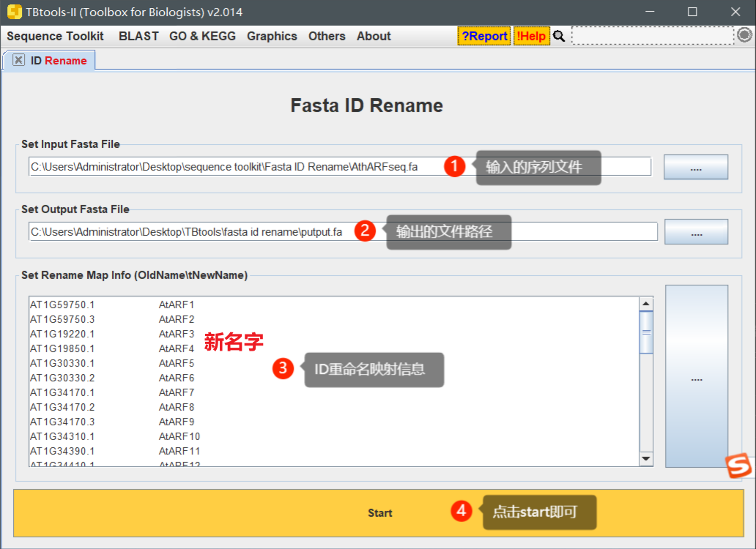Browse for the input Fasta file
This screenshot has height=549, width=756.
pyautogui.click(x=696, y=167)
